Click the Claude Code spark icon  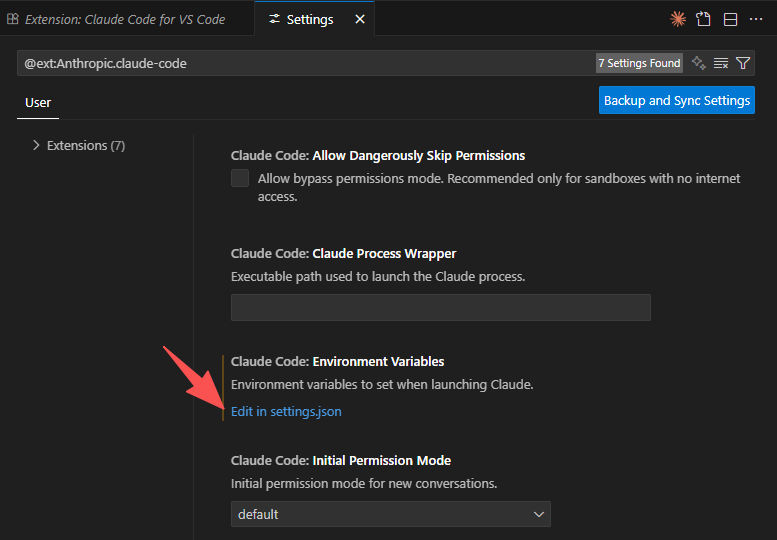678,19
